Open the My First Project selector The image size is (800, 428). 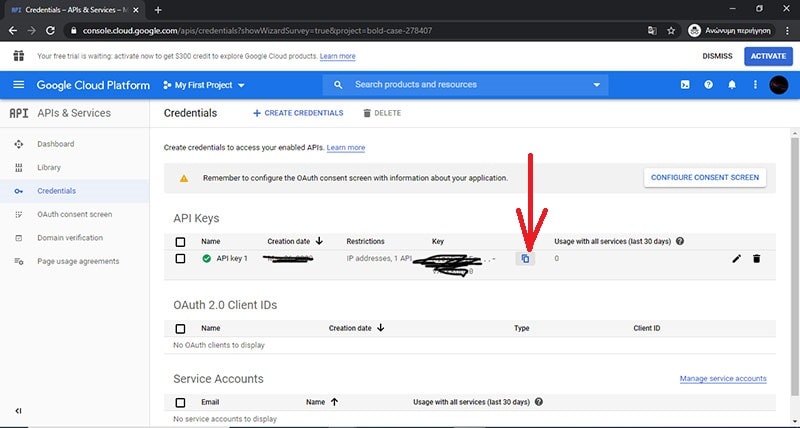coord(203,85)
